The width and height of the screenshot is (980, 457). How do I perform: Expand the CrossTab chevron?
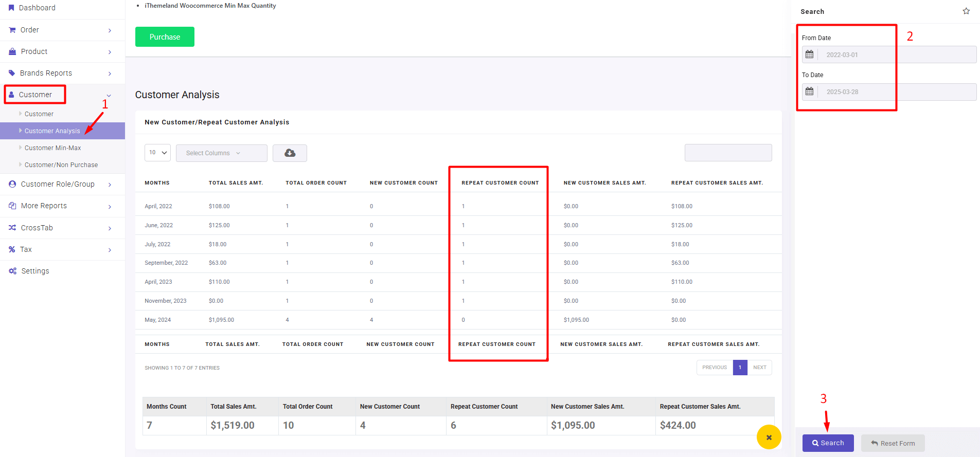[110, 228]
